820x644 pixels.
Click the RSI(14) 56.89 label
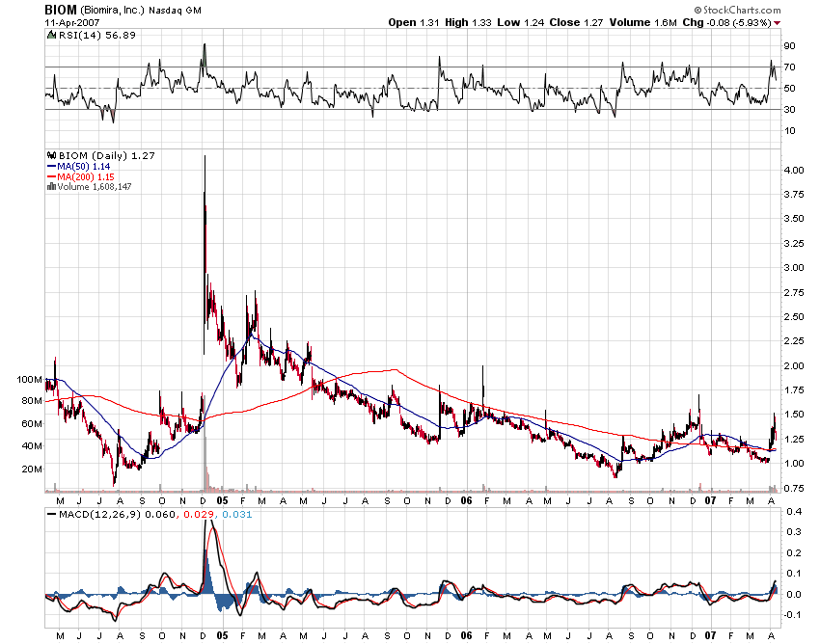coord(96,35)
